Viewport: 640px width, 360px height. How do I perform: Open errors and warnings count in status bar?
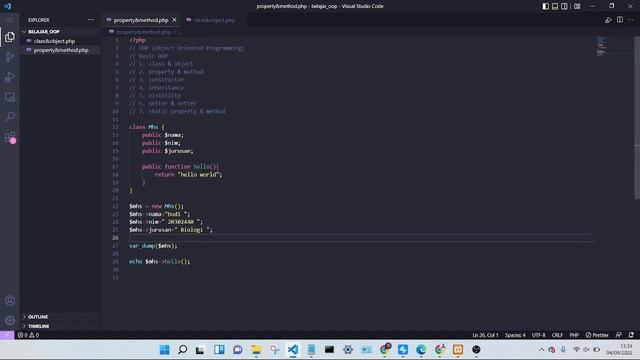click(x=28, y=335)
